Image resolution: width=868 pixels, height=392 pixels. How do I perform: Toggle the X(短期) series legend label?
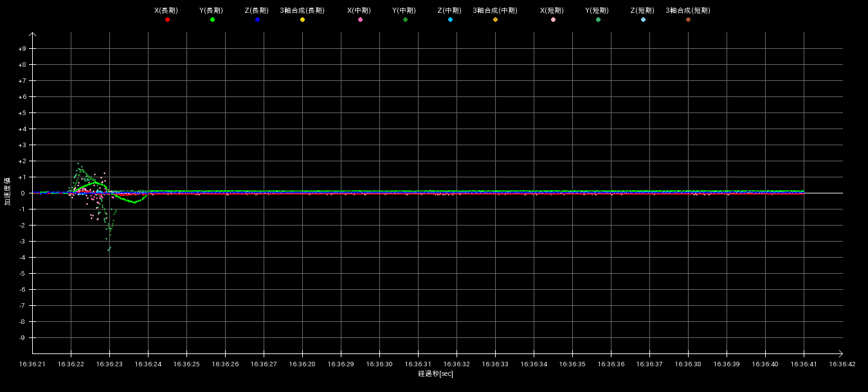point(552,10)
